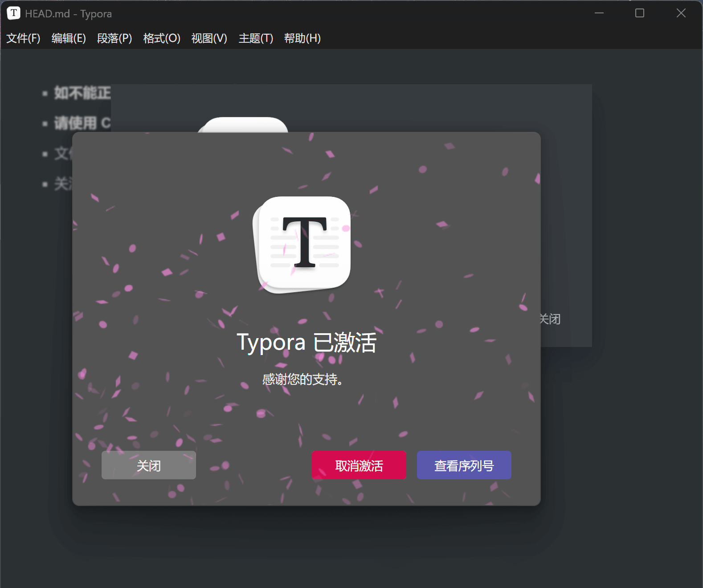The width and height of the screenshot is (703, 588).
Task: Click the large Typora T logo icon
Action: pyautogui.click(x=302, y=245)
